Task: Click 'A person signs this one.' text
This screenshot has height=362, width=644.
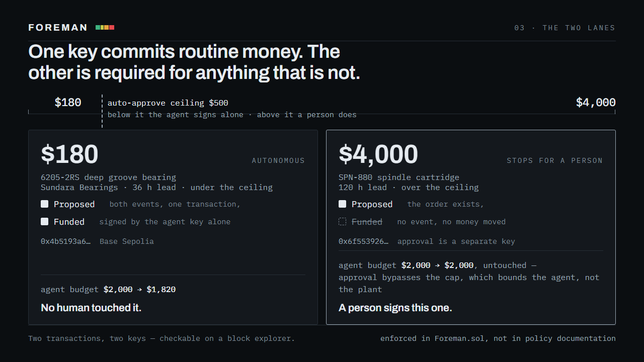Action: 395,308
